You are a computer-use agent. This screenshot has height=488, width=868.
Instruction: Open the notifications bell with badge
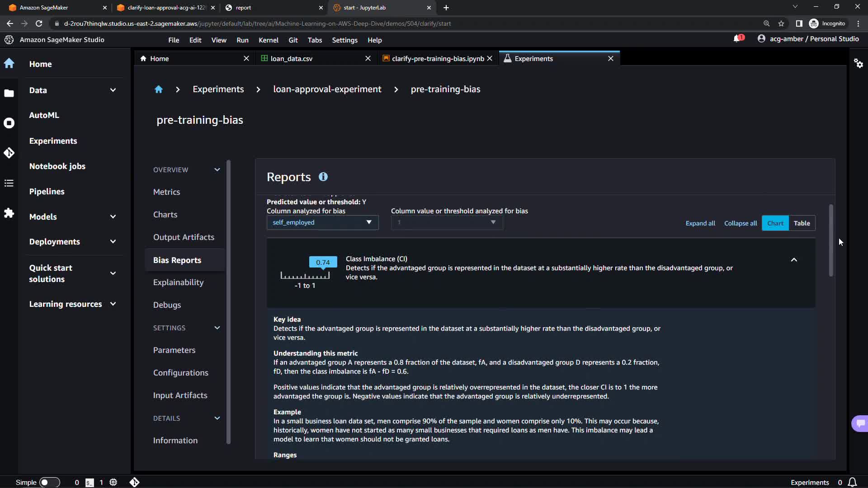point(737,39)
